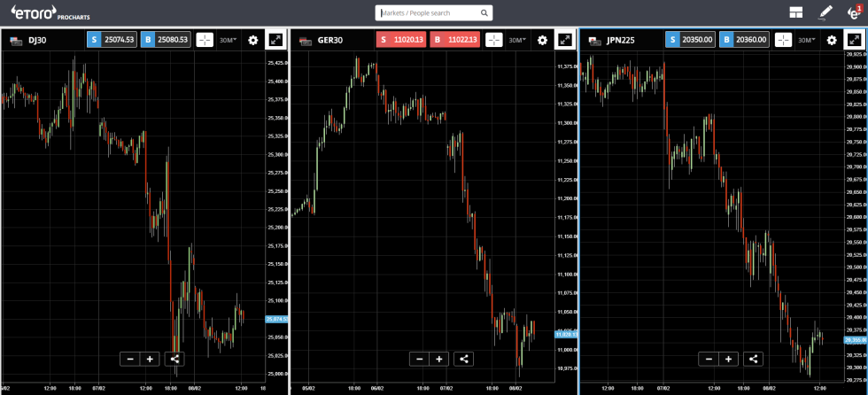Screen dimensions: 868x395
Task: Open eToro notifications icon with badge
Action: pos(853,12)
